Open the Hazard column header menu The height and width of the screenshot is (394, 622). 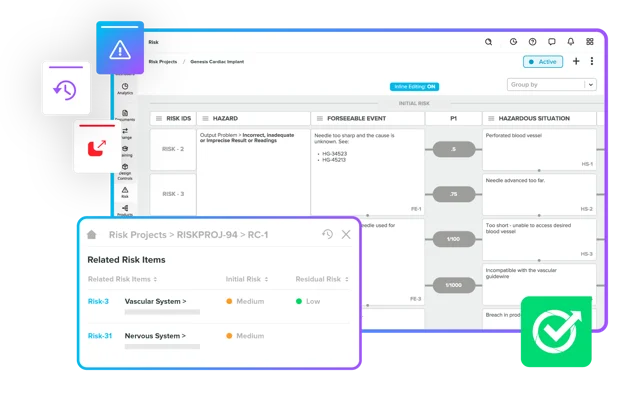point(205,118)
